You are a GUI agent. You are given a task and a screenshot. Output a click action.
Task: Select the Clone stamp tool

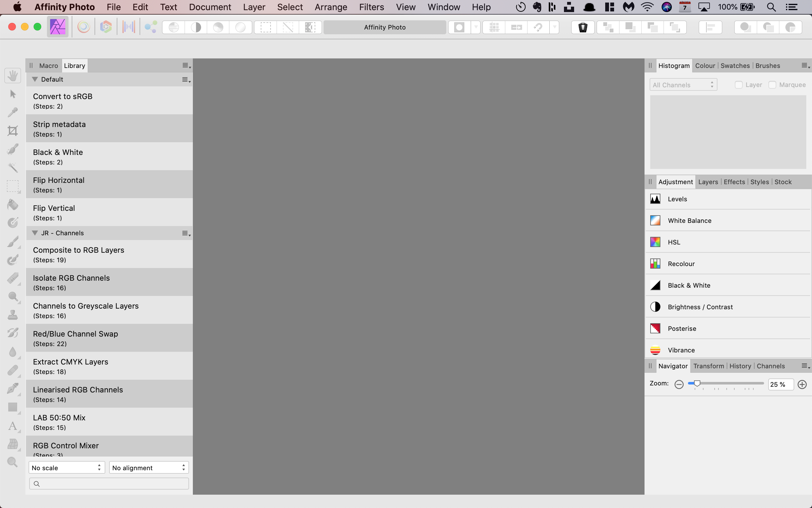(x=13, y=315)
